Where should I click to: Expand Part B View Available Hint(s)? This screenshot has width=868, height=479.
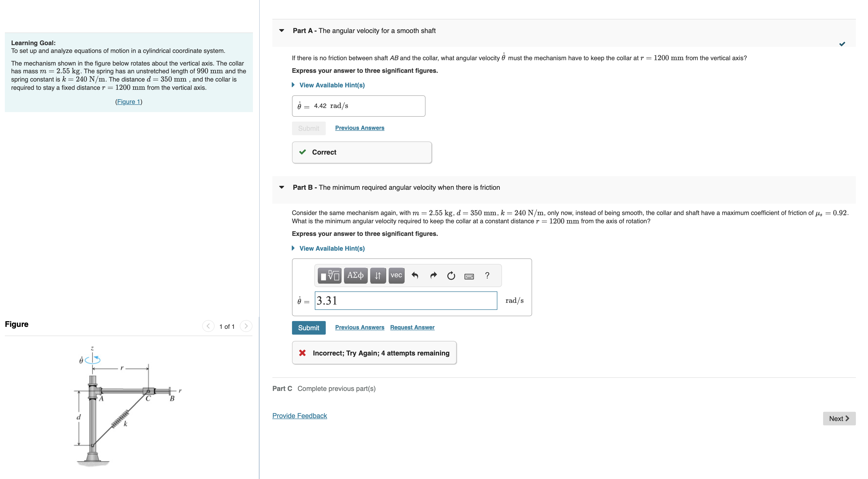click(332, 248)
